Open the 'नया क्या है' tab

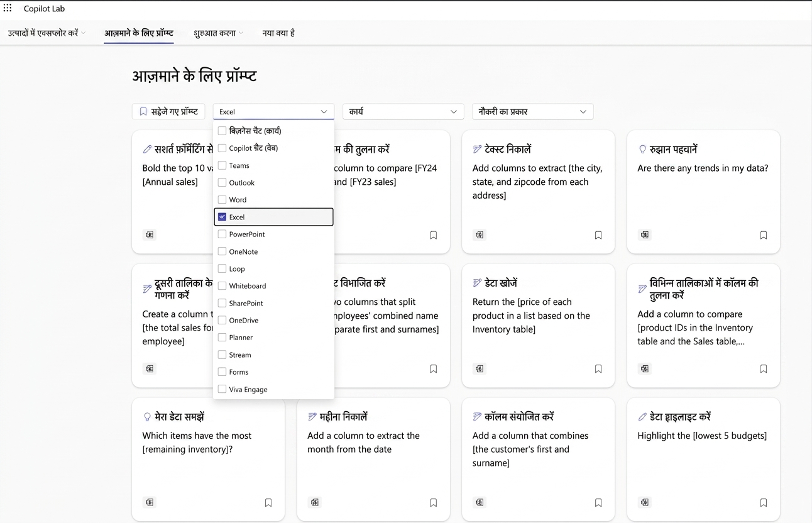click(x=278, y=33)
